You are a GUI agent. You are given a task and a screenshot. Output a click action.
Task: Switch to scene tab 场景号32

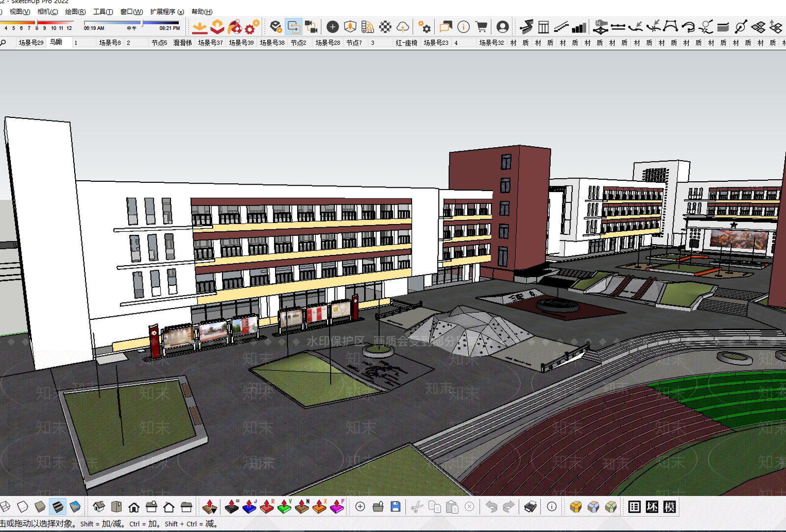tap(491, 43)
